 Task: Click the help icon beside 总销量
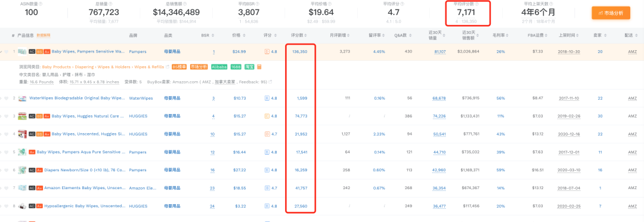click(110, 4)
